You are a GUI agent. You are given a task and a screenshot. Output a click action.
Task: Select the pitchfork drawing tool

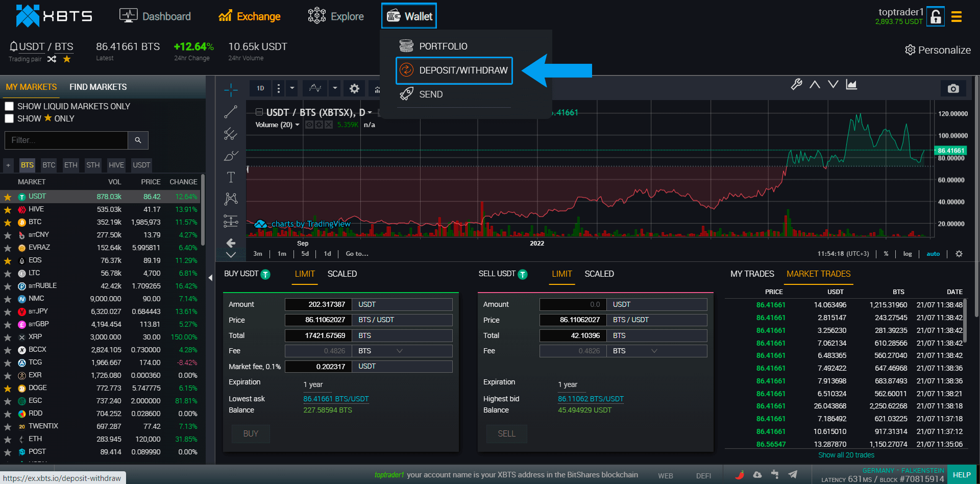pyautogui.click(x=231, y=134)
